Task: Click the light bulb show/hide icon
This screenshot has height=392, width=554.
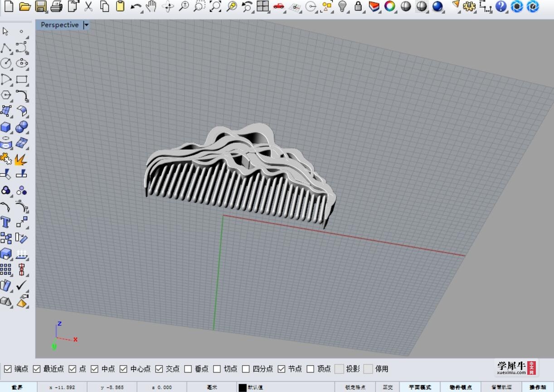Action: (343, 6)
